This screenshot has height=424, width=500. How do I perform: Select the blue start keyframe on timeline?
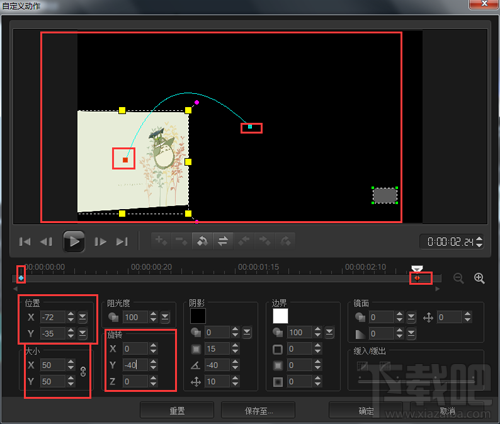[21, 278]
